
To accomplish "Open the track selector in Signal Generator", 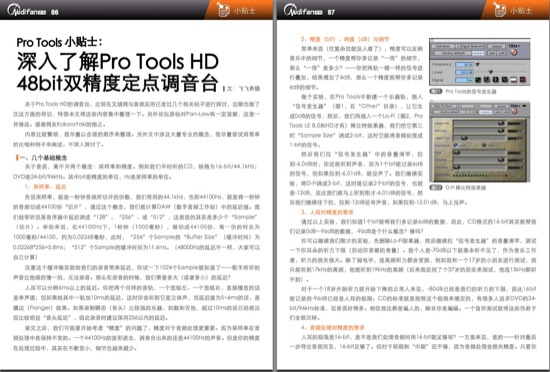I will (x=443, y=46).
